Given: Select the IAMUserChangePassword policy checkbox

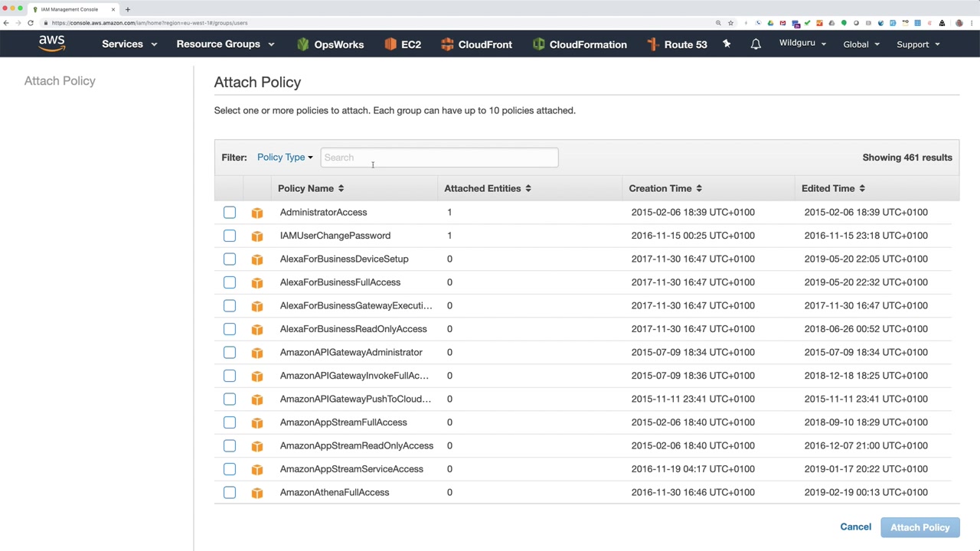Looking at the screenshot, I should coord(230,236).
